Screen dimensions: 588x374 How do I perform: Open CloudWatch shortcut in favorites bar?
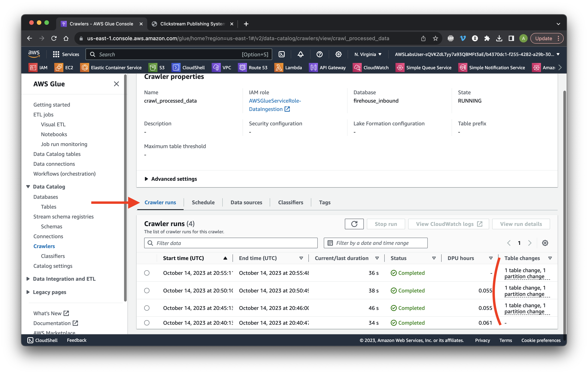tap(371, 68)
